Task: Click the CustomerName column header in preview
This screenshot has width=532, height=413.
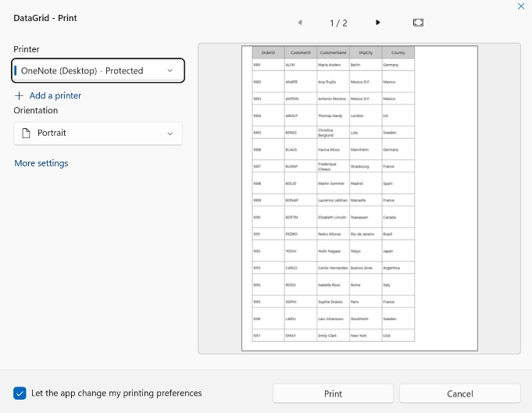Action: 333,52
